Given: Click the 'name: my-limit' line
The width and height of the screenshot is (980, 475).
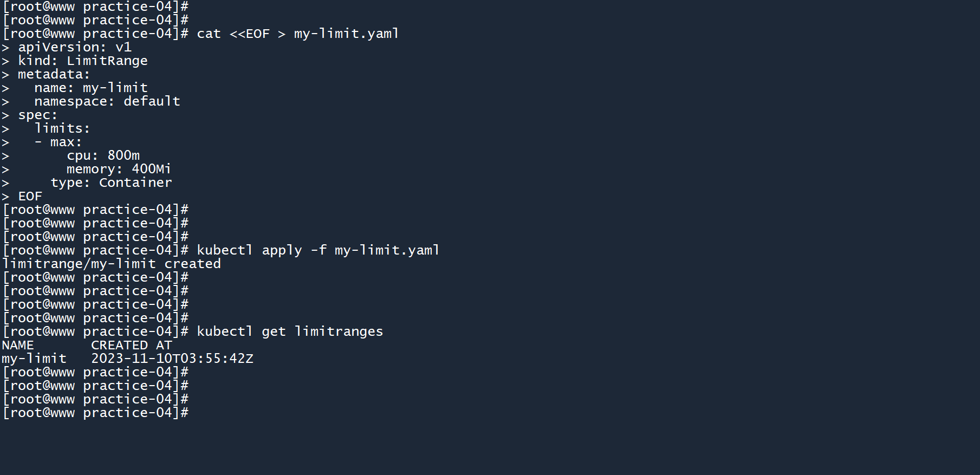Looking at the screenshot, I should click(x=90, y=88).
